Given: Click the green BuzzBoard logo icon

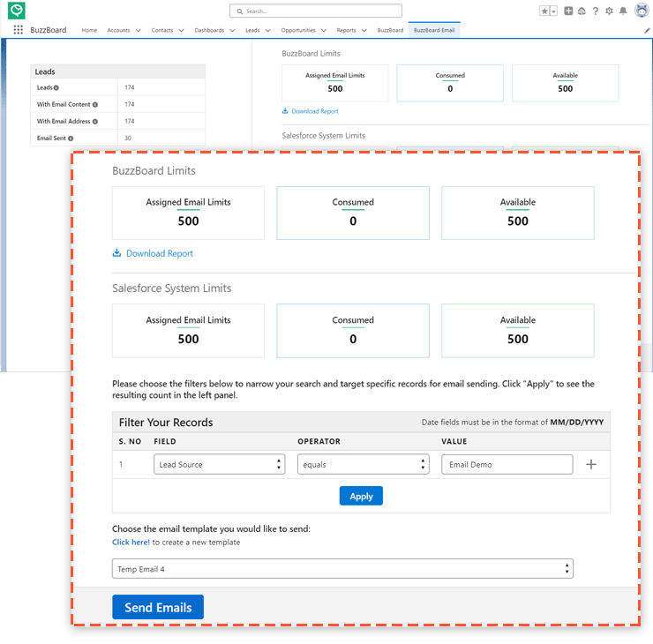Looking at the screenshot, I should (x=17, y=11).
